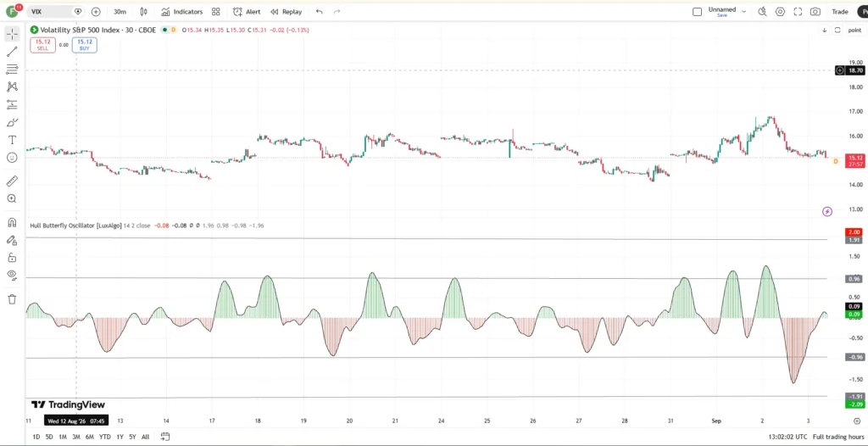Take a chart snapshot with camera

[815, 12]
